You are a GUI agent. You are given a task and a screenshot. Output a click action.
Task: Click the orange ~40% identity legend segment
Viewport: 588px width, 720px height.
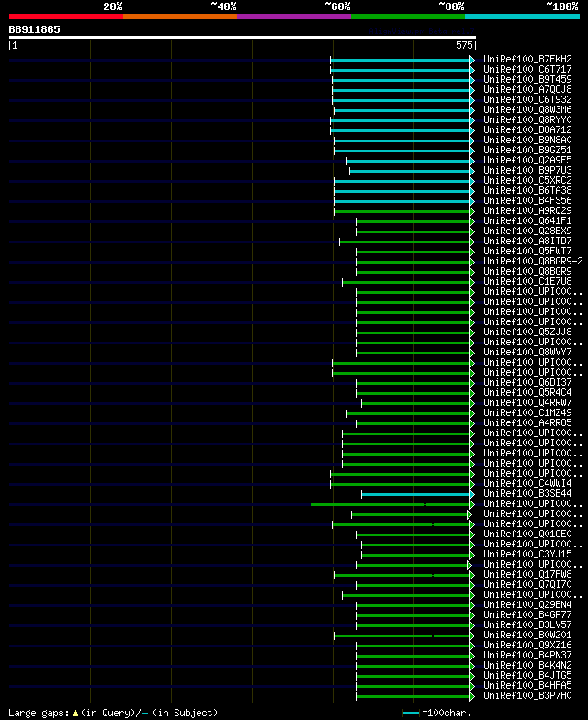[x=180, y=17]
